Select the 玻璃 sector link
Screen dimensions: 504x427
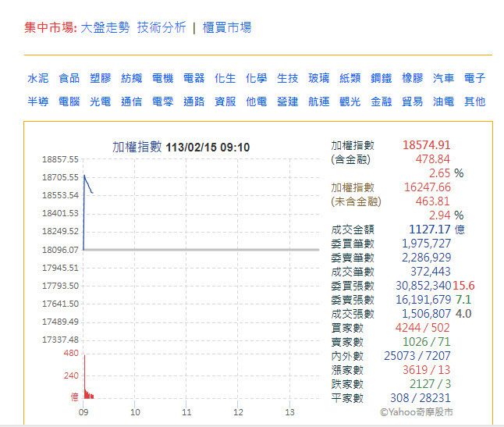coord(318,78)
